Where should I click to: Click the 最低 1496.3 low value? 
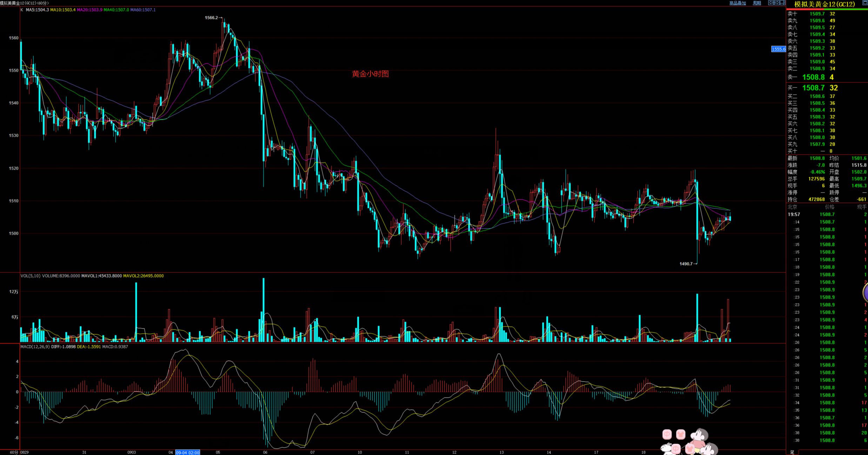[x=859, y=186]
